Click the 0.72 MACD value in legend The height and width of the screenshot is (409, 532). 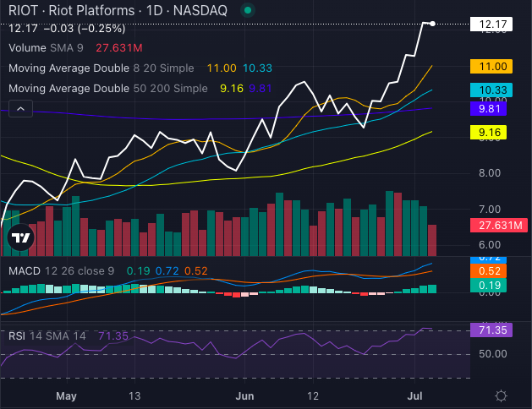pos(167,270)
